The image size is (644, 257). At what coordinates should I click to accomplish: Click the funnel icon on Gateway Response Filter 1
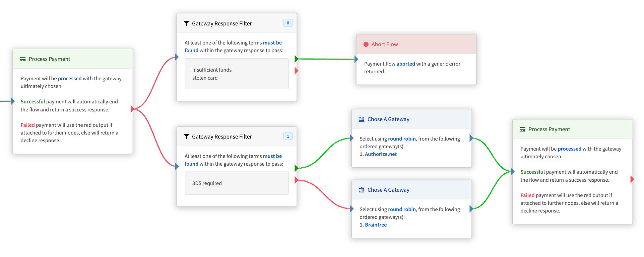point(186,137)
